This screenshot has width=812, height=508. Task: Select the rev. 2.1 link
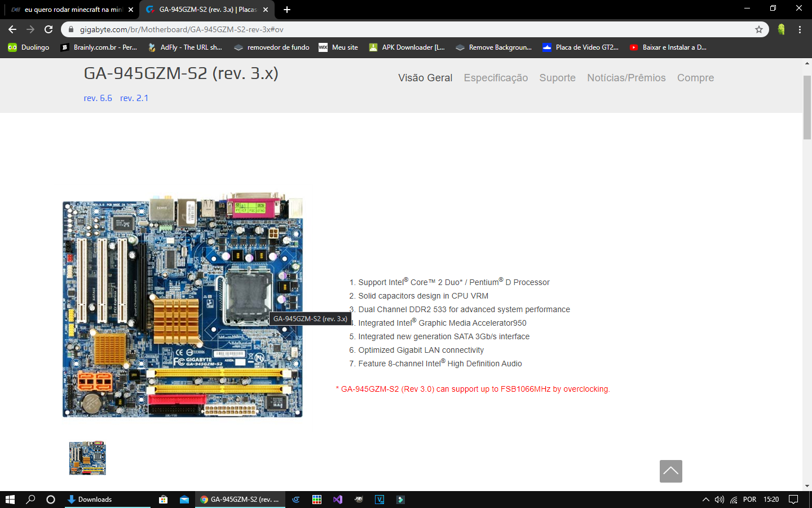134,98
